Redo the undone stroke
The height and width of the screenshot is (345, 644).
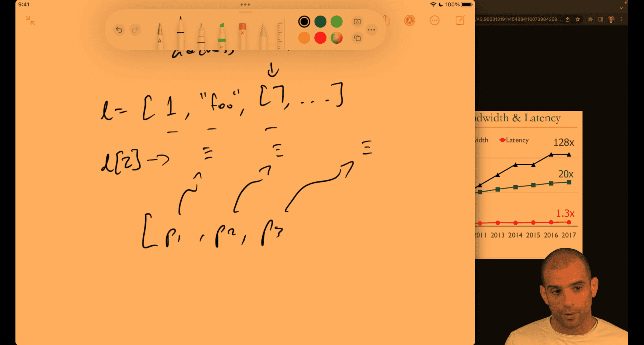click(135, 30)
